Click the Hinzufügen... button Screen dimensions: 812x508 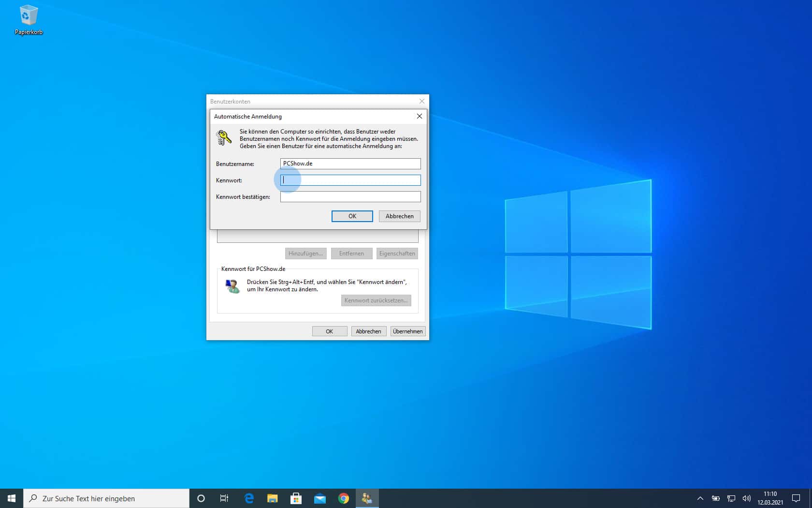(x=305, y=254)
